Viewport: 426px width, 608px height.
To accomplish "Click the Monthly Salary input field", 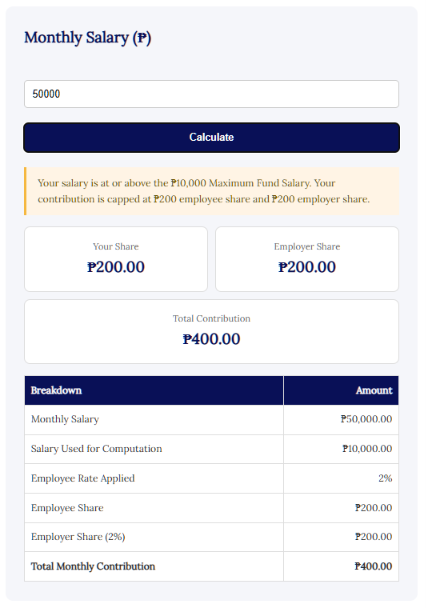I will [211, 94].
